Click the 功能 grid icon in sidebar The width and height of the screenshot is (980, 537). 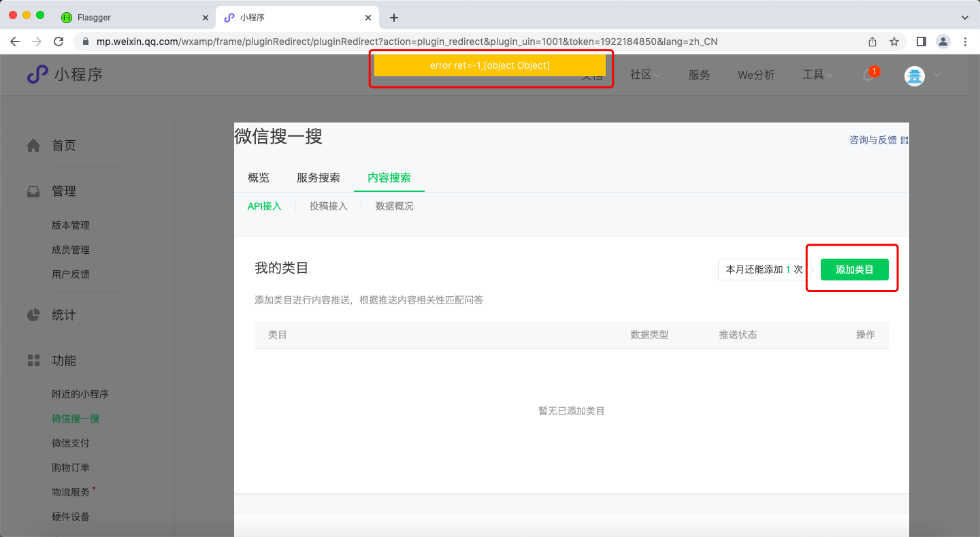click(33, 361)
